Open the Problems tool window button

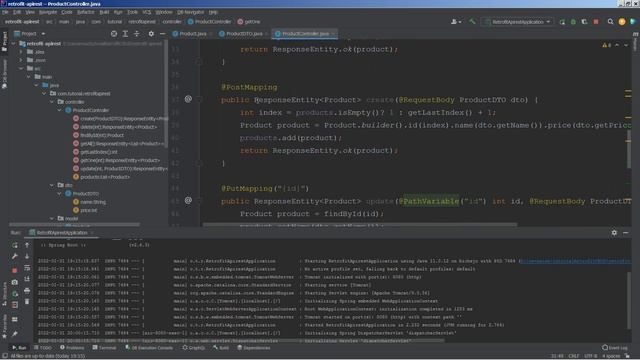72,348
